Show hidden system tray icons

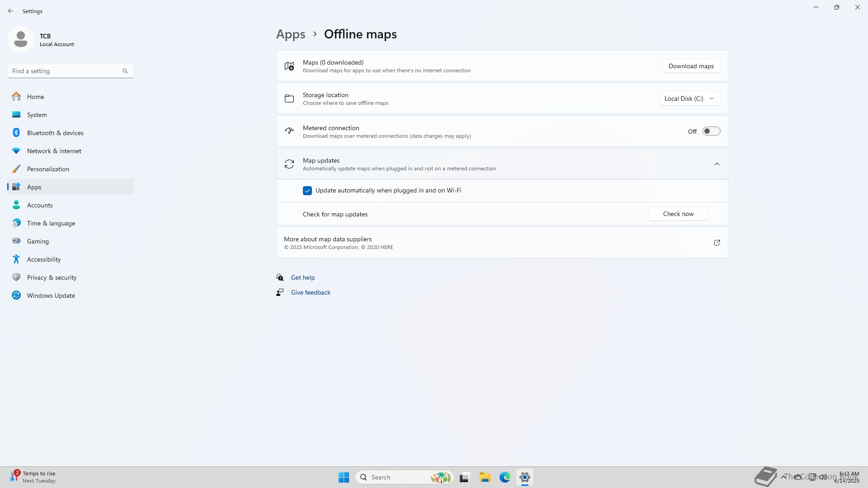point(783,477)
